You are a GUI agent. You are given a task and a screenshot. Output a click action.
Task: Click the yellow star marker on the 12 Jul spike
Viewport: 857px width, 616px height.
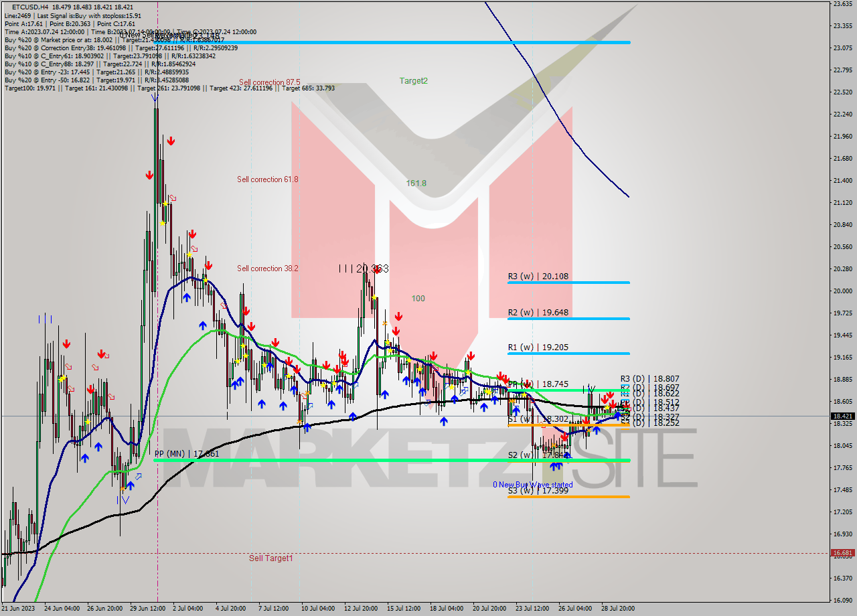pos(374,297)
